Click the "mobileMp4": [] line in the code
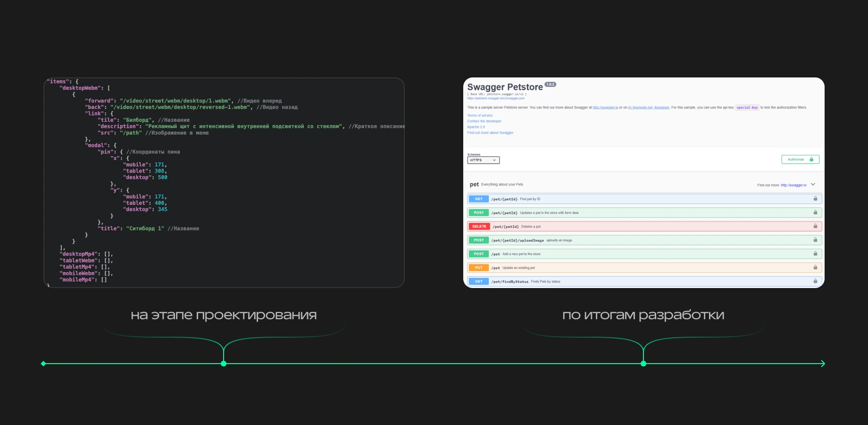 point(83,280)
